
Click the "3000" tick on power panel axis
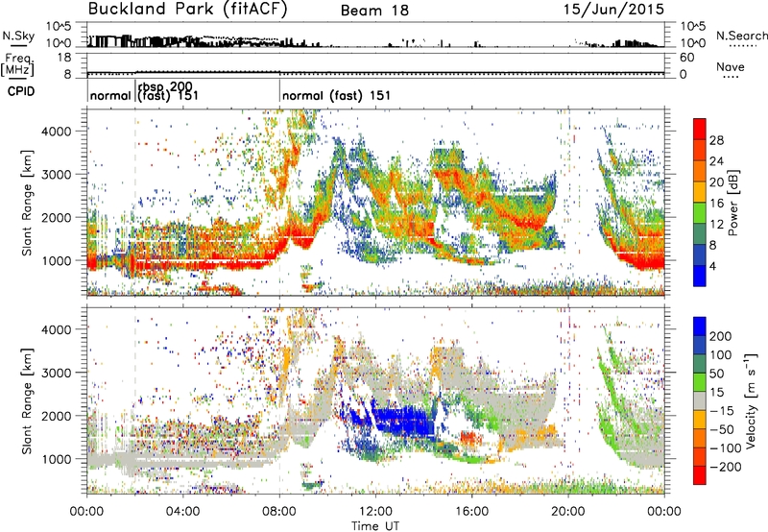coord(56,175)
